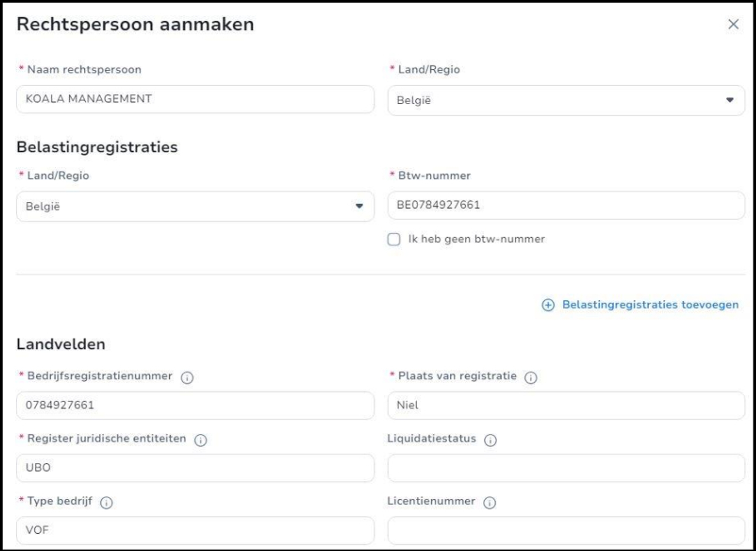Click the empty Licentienummer input field
Viewport: 756px width, 551px height.
(x=566, y=530)
